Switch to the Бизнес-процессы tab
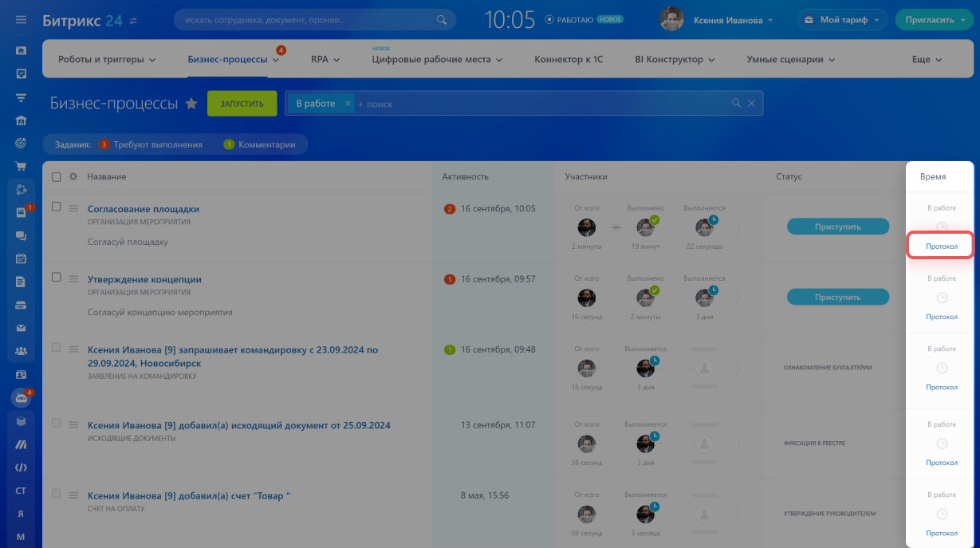 [227, 60]
